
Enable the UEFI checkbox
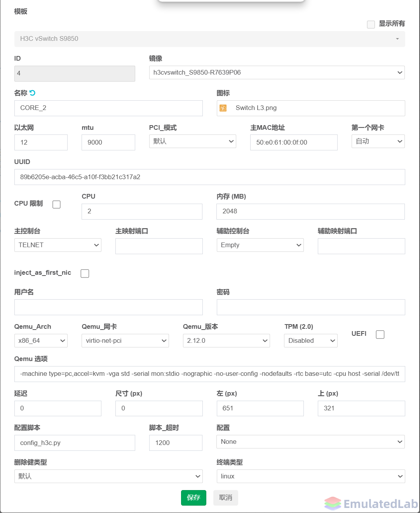coord(380,335)
